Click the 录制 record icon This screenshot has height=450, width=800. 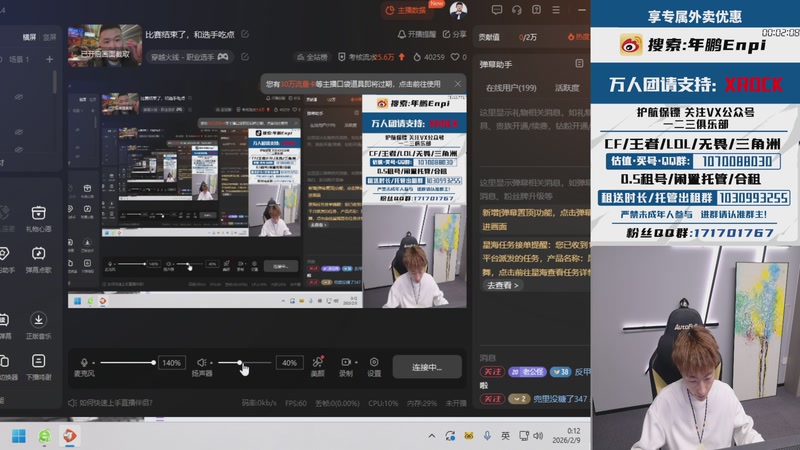pos(345,362)
